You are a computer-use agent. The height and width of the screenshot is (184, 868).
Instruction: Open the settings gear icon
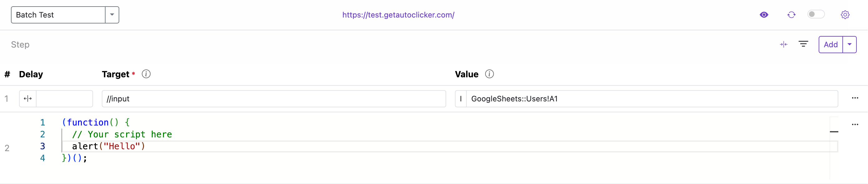point(845,15)
